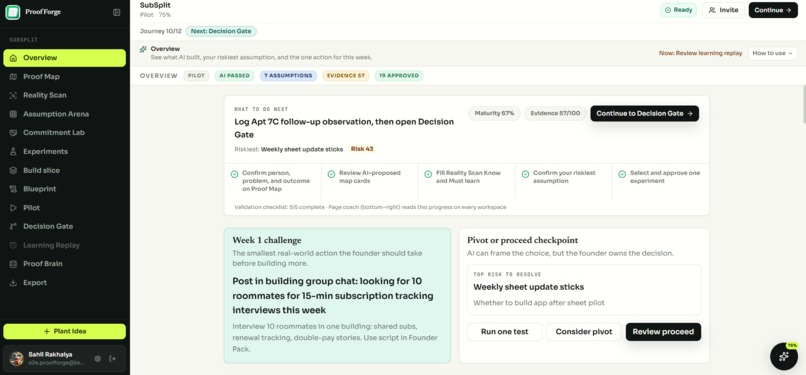Click the Pilot play icon
Viewport: 806px width, 375px height.
(13, 208)
